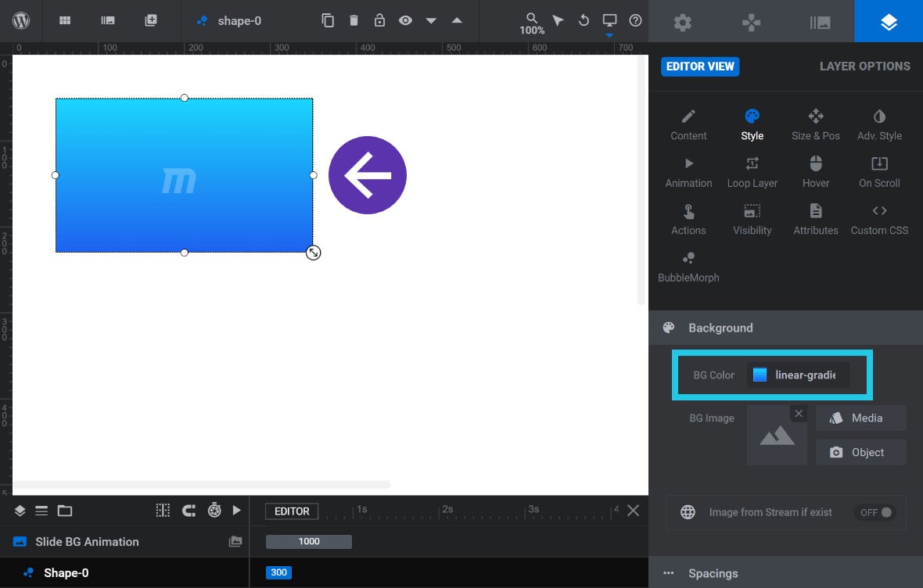Open the BubbleMorph section
This screenshot has width=923, height=588.
click(x=688, y=267)
